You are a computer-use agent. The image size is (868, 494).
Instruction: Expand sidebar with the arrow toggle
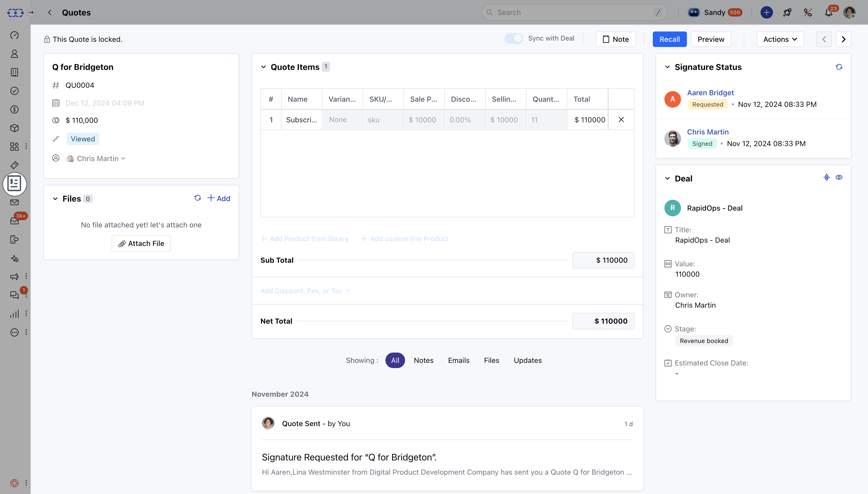(x=31, y=13)
